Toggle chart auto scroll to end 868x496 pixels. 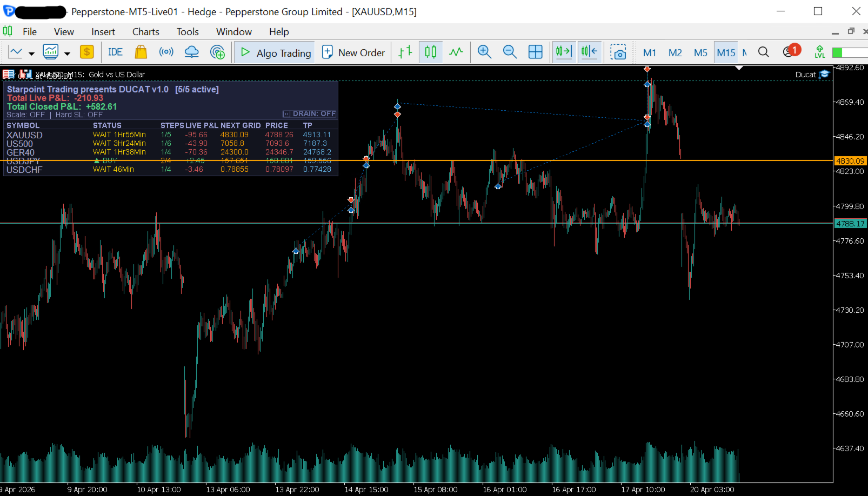coord(564,52)
